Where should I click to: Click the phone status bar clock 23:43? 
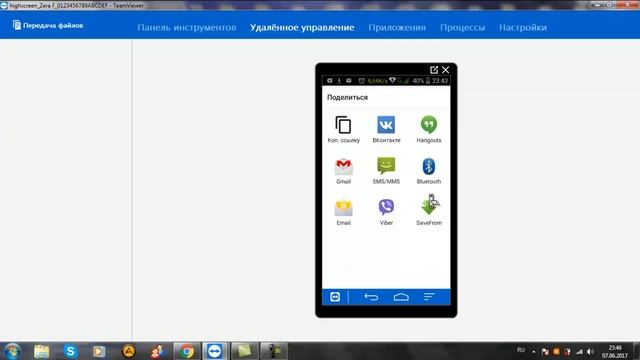pos(440,81)
